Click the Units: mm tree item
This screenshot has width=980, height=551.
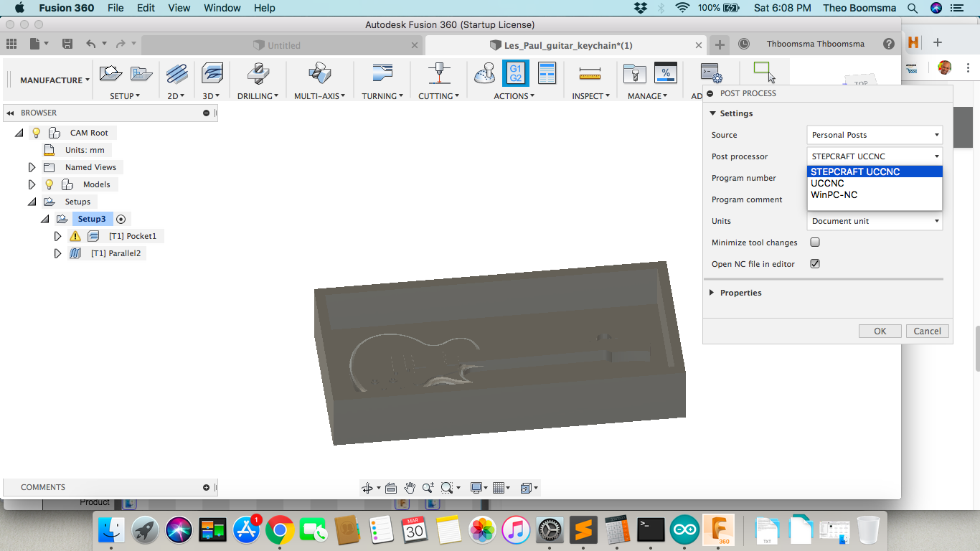tap(85, 150)
